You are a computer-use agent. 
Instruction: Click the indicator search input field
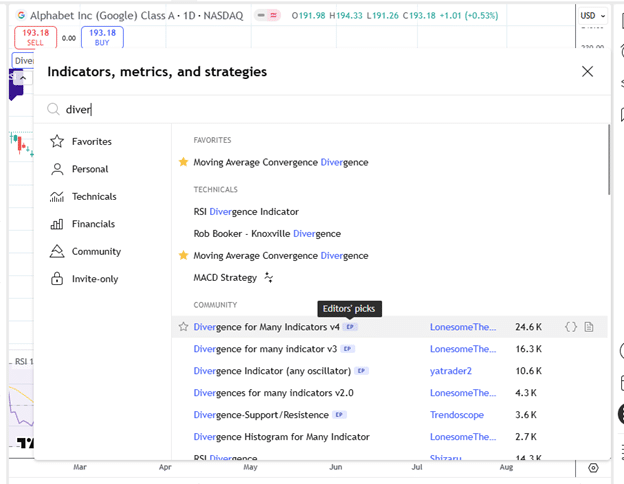pos(320,109)
